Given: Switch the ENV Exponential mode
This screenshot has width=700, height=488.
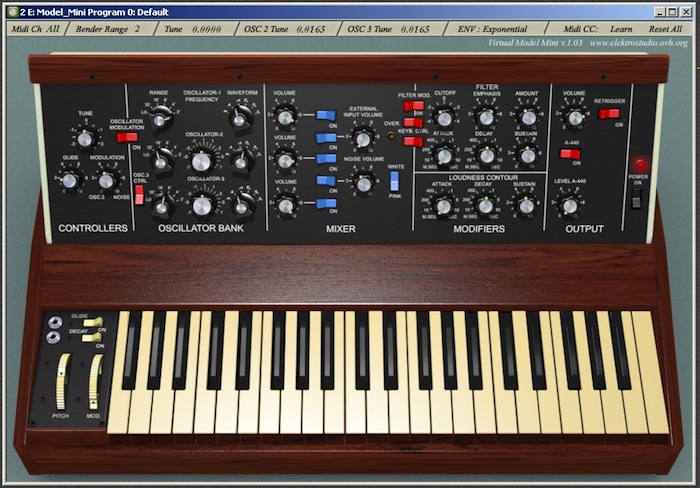Looking at the screenshot, I should (x=492, y=29).
